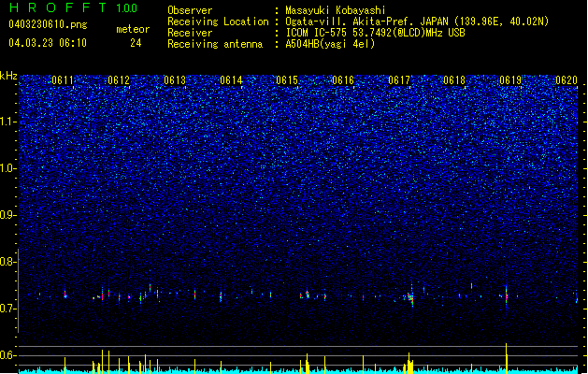Click the strong meteor echo near 0617

coord(411,297)
